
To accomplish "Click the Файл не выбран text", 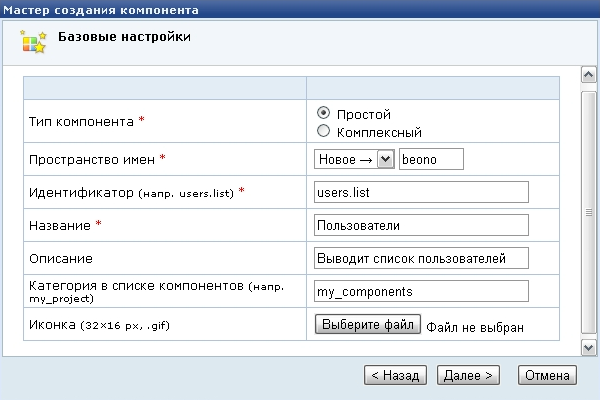I will [475, 326].
